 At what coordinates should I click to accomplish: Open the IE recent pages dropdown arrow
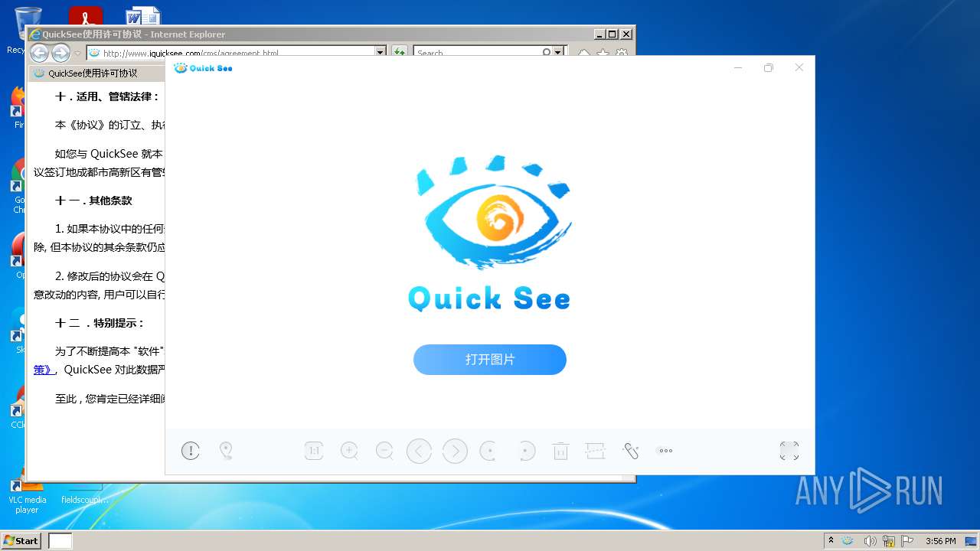(77, 54)
